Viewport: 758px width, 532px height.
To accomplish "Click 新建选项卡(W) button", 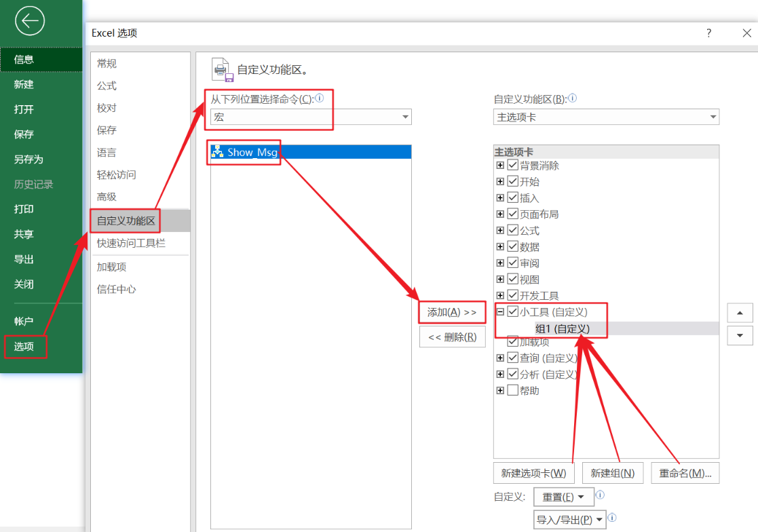I will pos(533,473).
